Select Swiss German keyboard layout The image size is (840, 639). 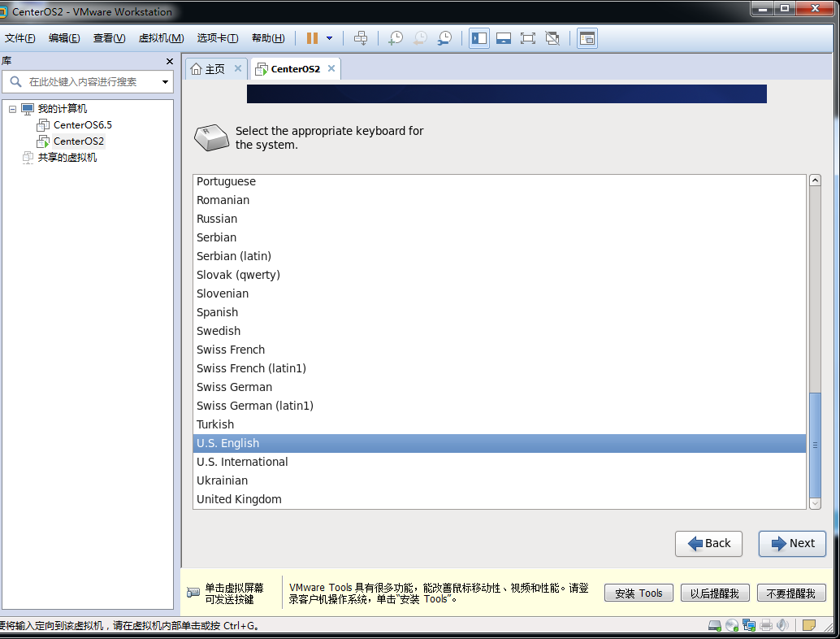500,388
